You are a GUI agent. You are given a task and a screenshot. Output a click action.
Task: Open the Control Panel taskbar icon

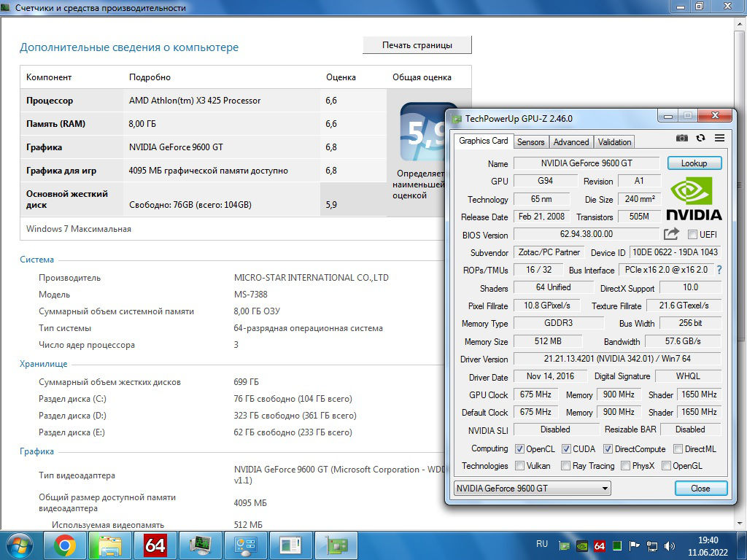point(245,545)
